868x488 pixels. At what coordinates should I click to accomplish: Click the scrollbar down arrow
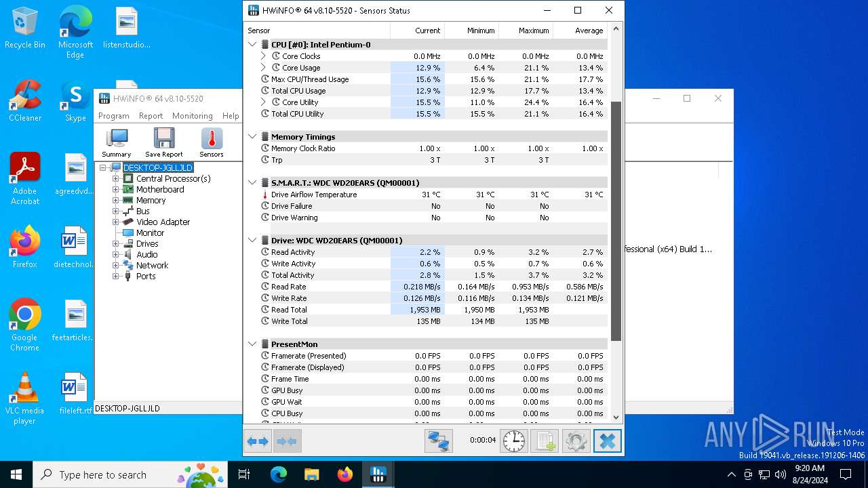click(x=616, y=418)
